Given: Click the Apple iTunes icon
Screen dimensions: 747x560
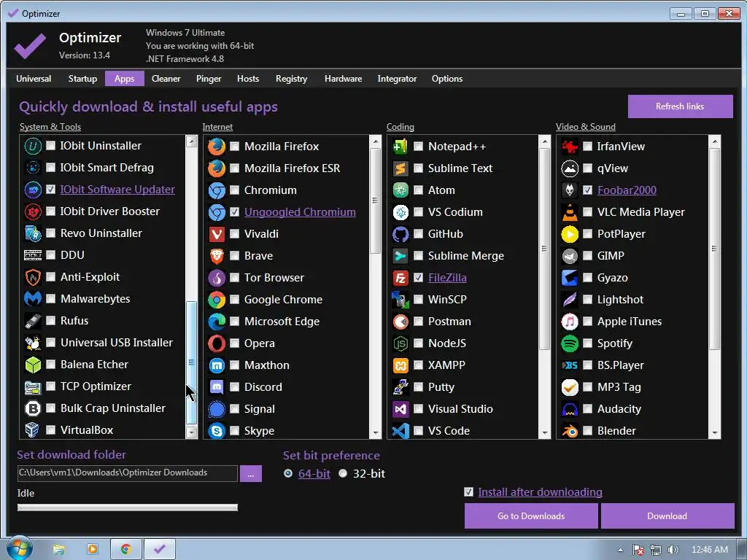Looking at the screenshot, I should (570, 322).
